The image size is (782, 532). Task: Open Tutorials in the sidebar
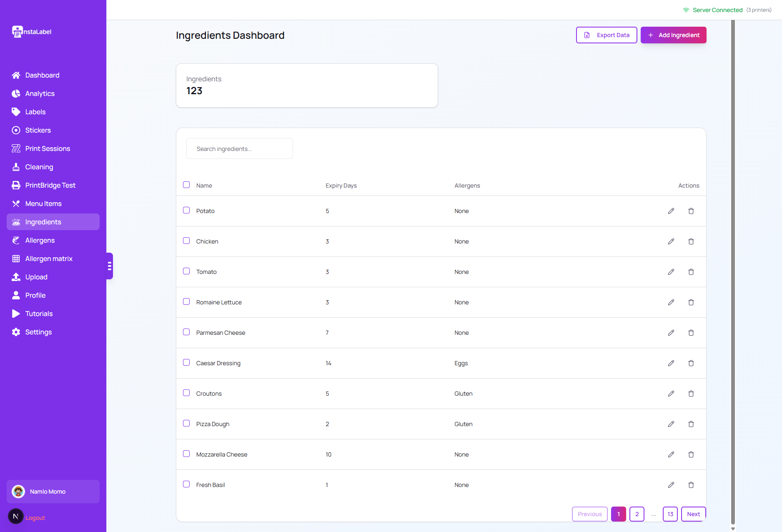click(53, 314)
